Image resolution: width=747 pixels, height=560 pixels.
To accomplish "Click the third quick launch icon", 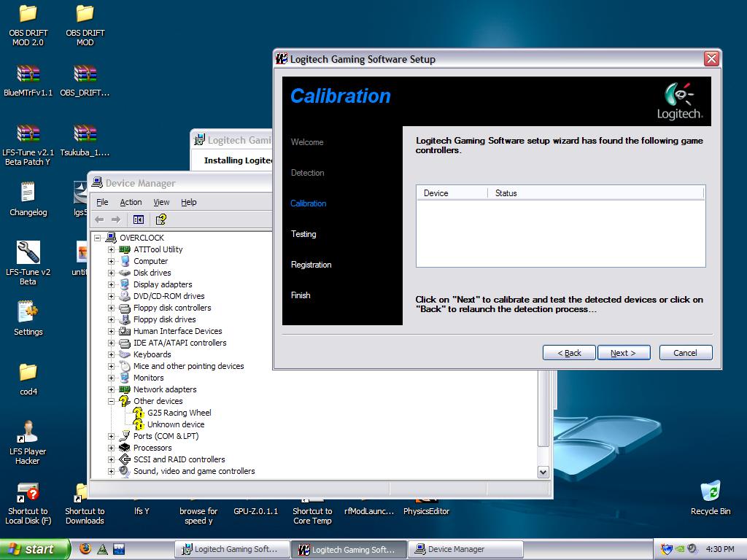I will [119, 549].
